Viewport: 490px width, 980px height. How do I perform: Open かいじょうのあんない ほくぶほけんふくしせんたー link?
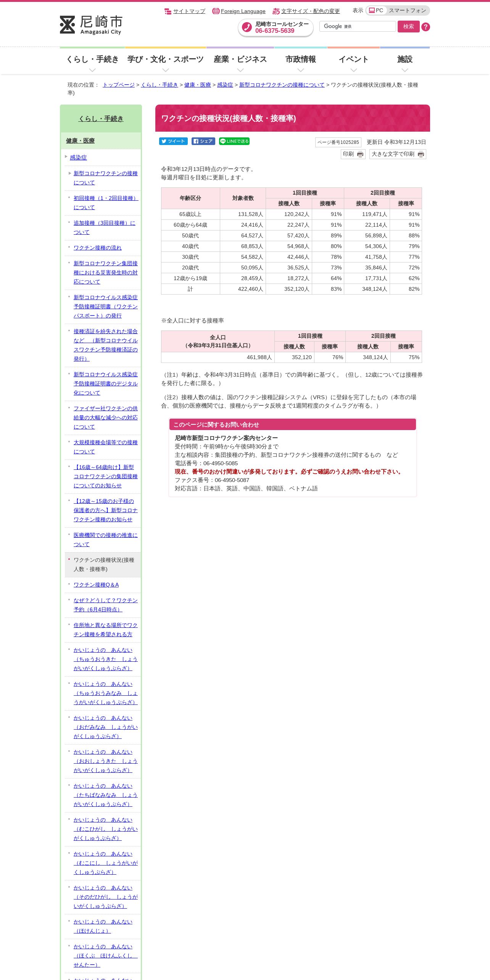tap(105, 956)
